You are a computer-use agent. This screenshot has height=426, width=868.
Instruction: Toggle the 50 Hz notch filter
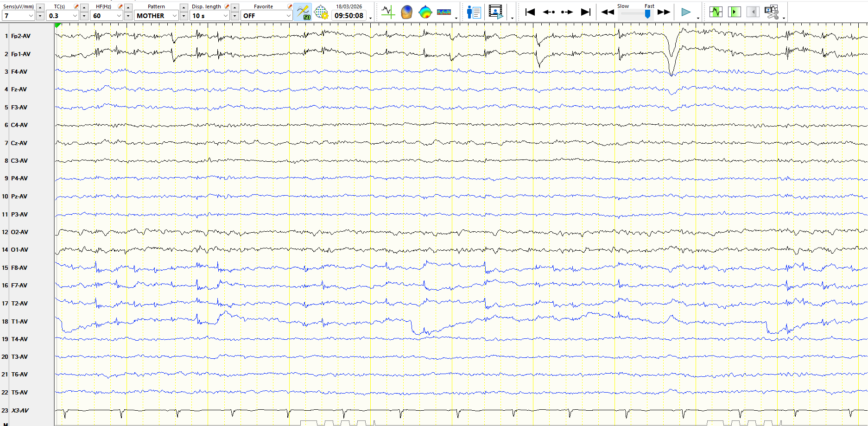pyautogui.click(x=303, y=12)
